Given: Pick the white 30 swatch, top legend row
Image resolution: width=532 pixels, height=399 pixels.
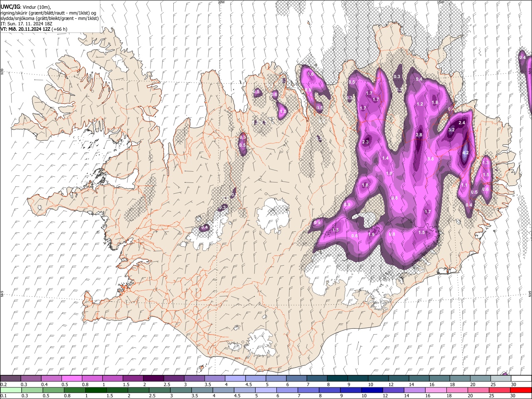Looking at the screenshot, I should (x=521, y=378).
